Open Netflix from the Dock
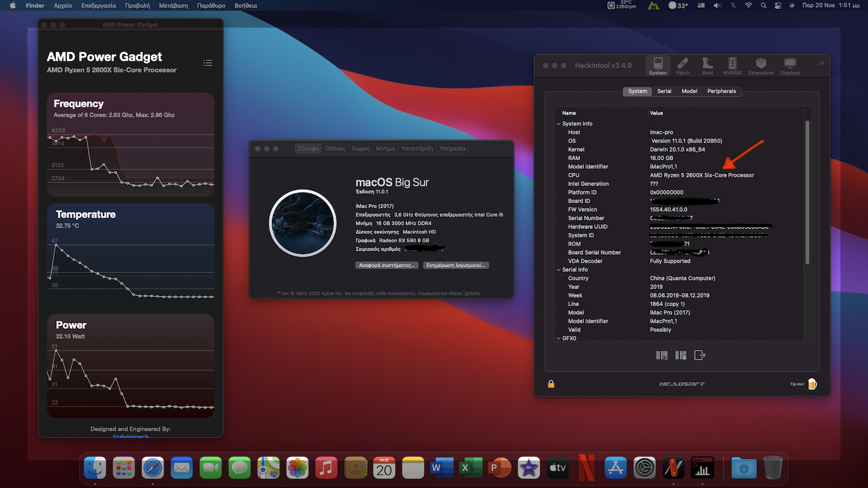Image resolution: width=868 pixels, height=488 pixels. [587, 467]
